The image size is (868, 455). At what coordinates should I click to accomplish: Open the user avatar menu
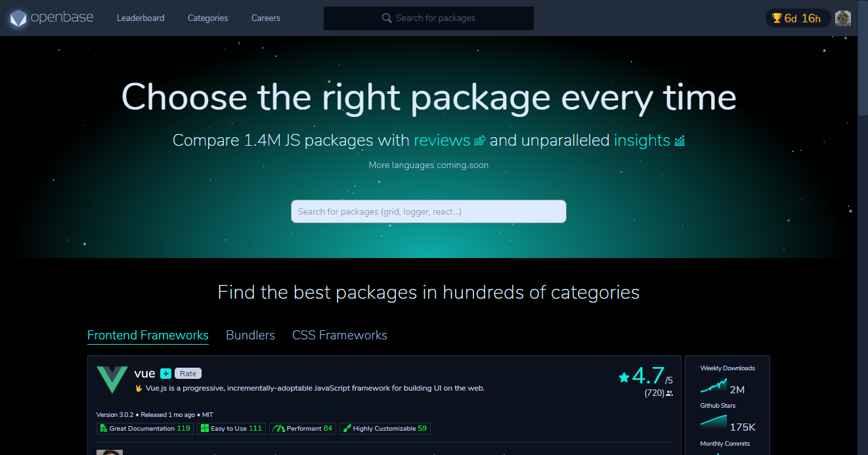[x=843, y=18]
